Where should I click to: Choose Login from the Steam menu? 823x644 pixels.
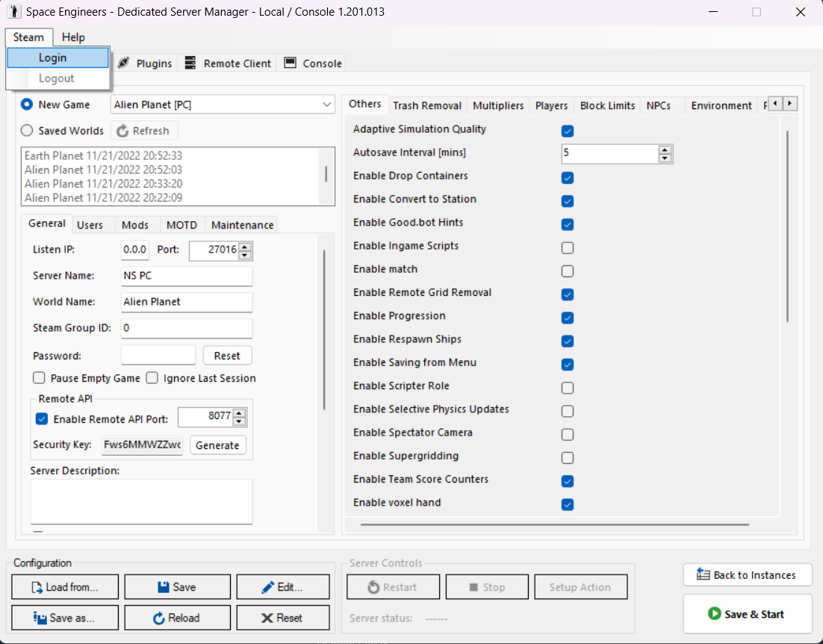coord(58,58)
